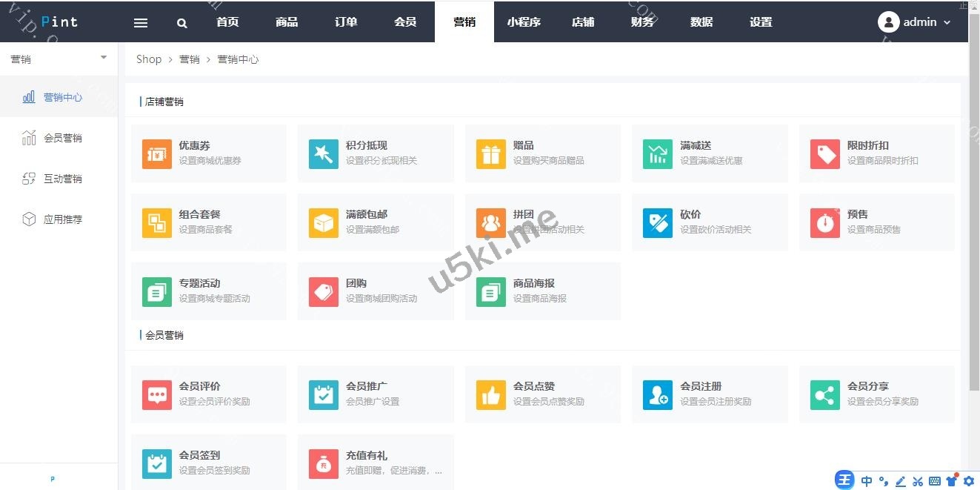Open the 优惠券 coupon settings card
Viewport: 980px width, 490px height.
(208, 153)
